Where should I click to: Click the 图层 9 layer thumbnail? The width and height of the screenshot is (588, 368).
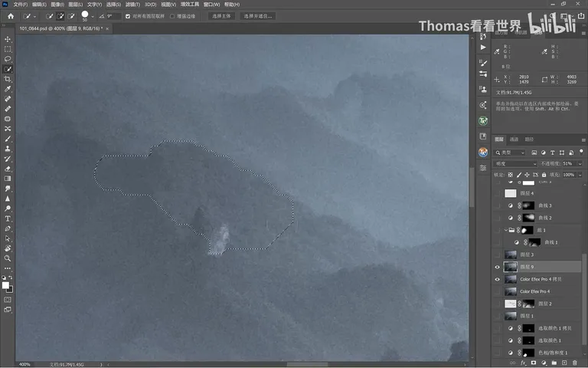click(x=511, y=267)
